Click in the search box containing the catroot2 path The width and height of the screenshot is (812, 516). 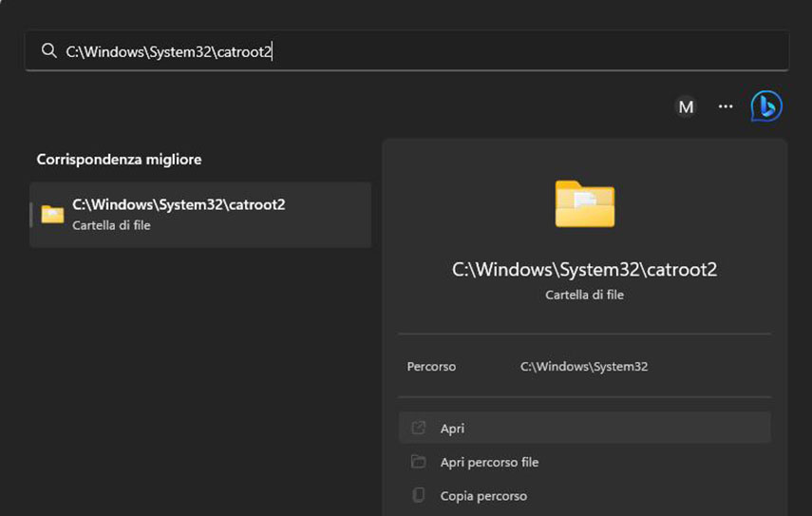tap(418, 51)
